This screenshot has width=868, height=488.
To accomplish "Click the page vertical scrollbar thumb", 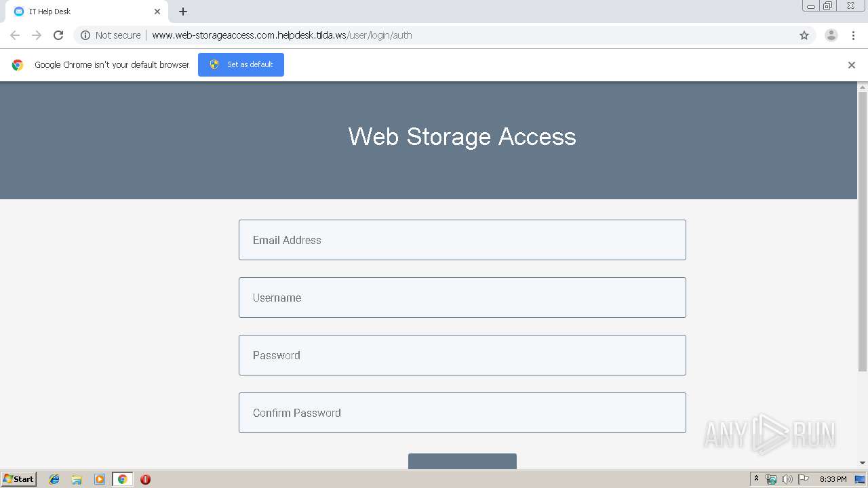I will point(863,231).
